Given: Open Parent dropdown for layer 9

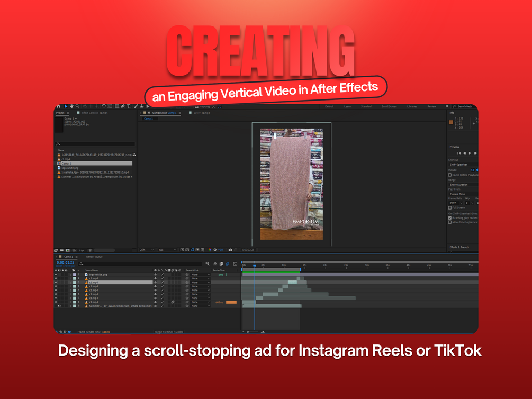Looking at the screenshot, I should click(200, 306).
